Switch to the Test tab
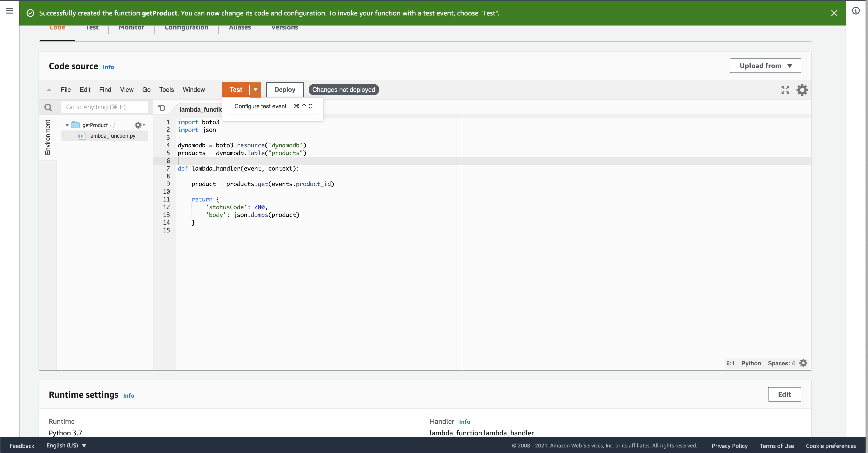868x453 pixels. 92,28
